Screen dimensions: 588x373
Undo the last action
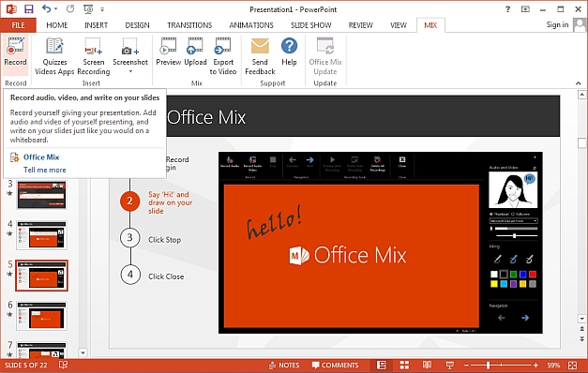click(47, 8)
